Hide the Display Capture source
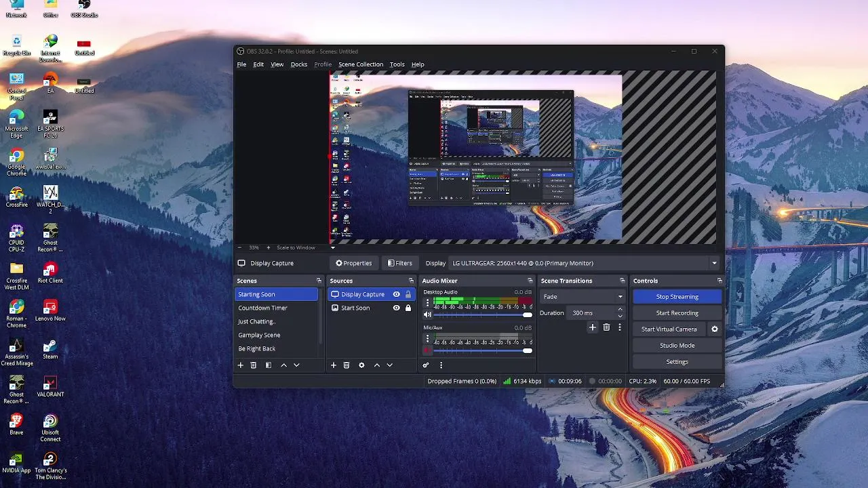Screen dimensions: 868x488 click(x=397, y=294)
